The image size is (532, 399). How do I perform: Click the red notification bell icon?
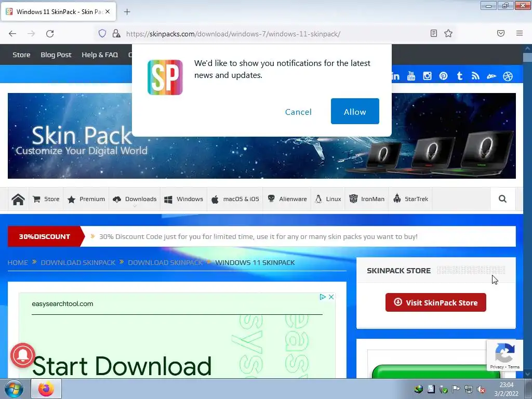coord(23,355)
